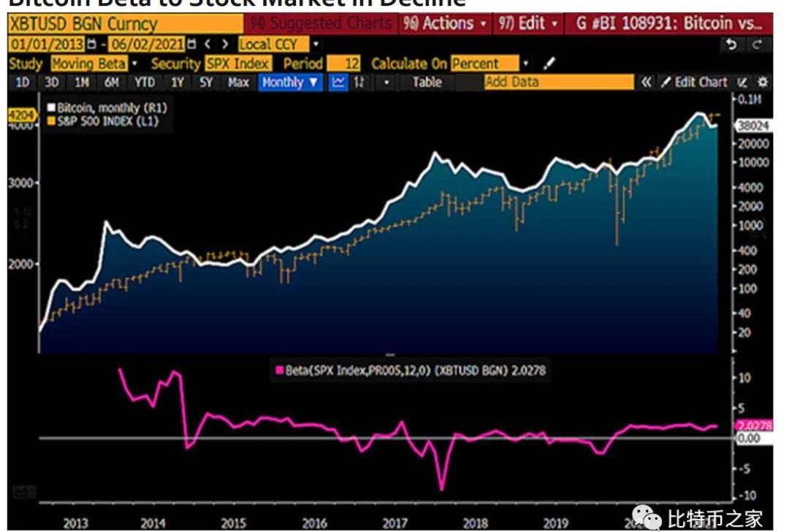This screenshot has width=789, height=532.
Task: Open the end date calendar picker icon
Action: coord(191,45)
